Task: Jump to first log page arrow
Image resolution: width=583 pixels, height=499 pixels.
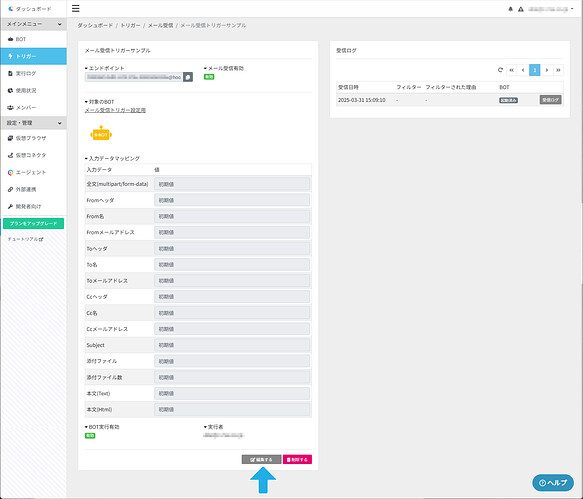Action: pos(512,70)
